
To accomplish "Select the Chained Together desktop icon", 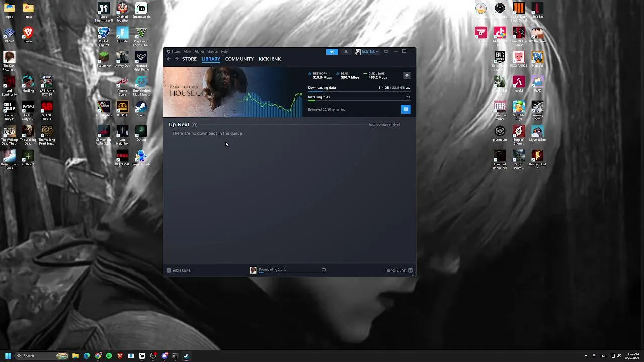I will click(122, 12).
